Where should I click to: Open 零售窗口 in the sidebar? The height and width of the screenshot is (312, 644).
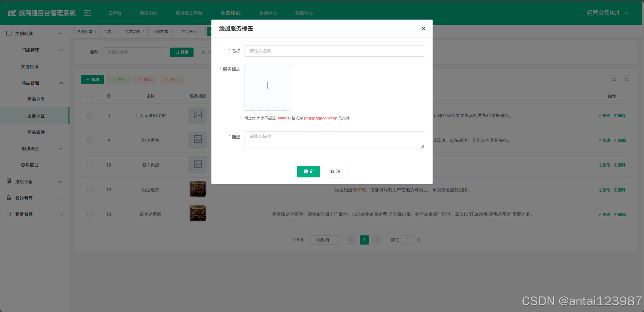(35, 165)
